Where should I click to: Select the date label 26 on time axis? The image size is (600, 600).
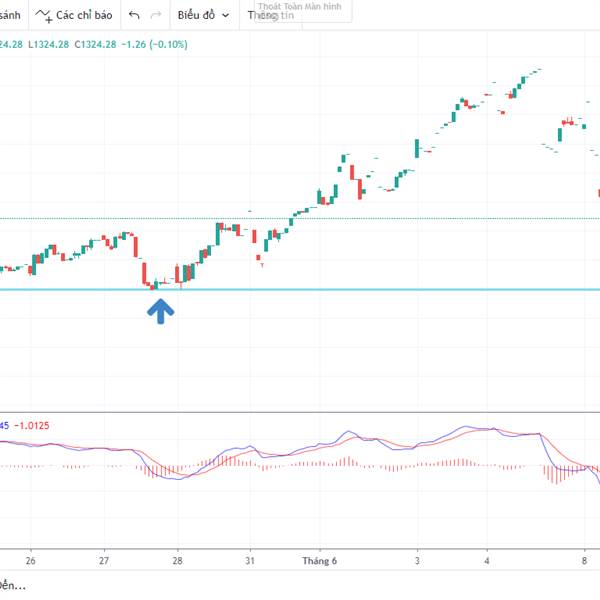click(x=30, y=561)
